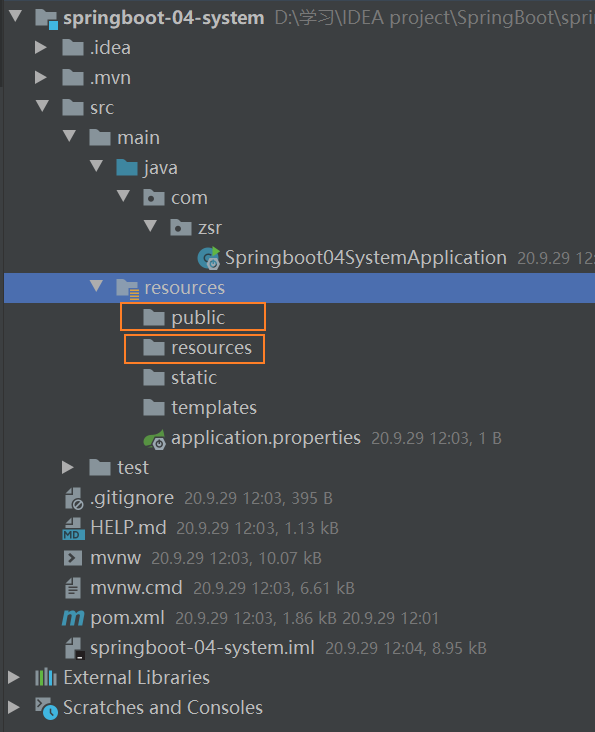Open Springboot04SystemApplication class
Screen dimensions: 595x732
point(365,258)
